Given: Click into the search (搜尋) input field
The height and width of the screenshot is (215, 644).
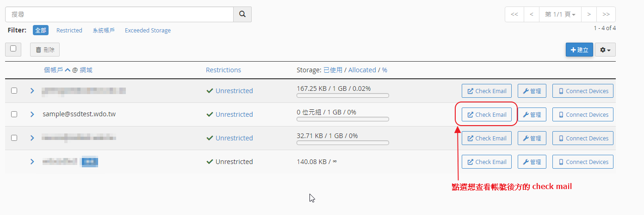Looking at the screenshot, I should [119, 14].
